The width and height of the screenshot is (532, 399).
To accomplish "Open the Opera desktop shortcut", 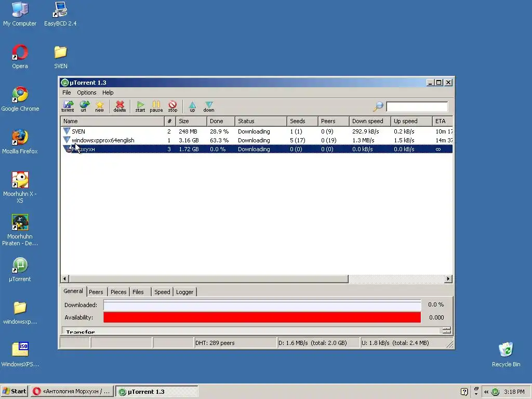I will tap(20, 57).
